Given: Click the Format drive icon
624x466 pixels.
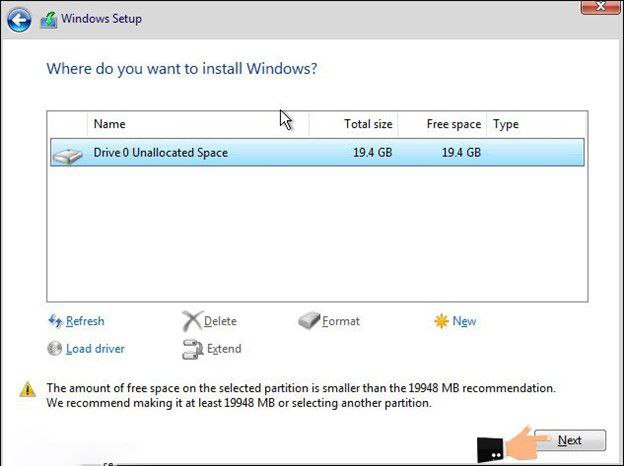Looking at the screenshot, I should click(x=309, y=320).
